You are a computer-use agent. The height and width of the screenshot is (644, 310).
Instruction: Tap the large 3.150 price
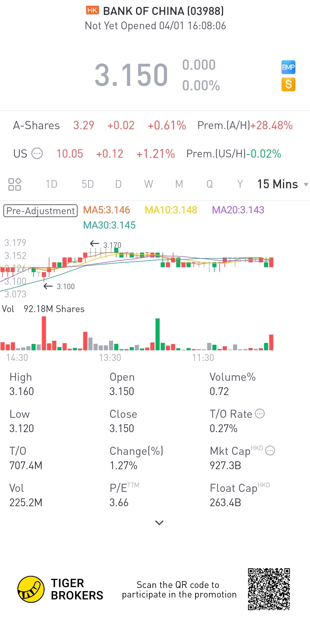pyautogui.click(x=131, y=75)
